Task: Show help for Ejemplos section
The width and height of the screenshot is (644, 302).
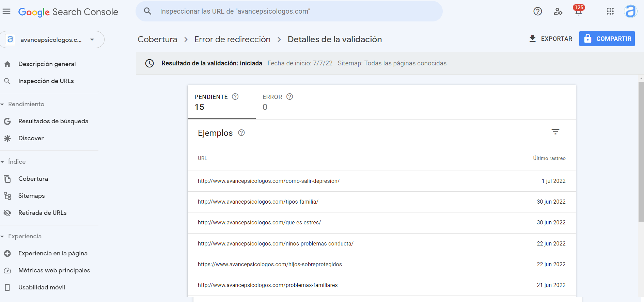Action: coord(241,133)
